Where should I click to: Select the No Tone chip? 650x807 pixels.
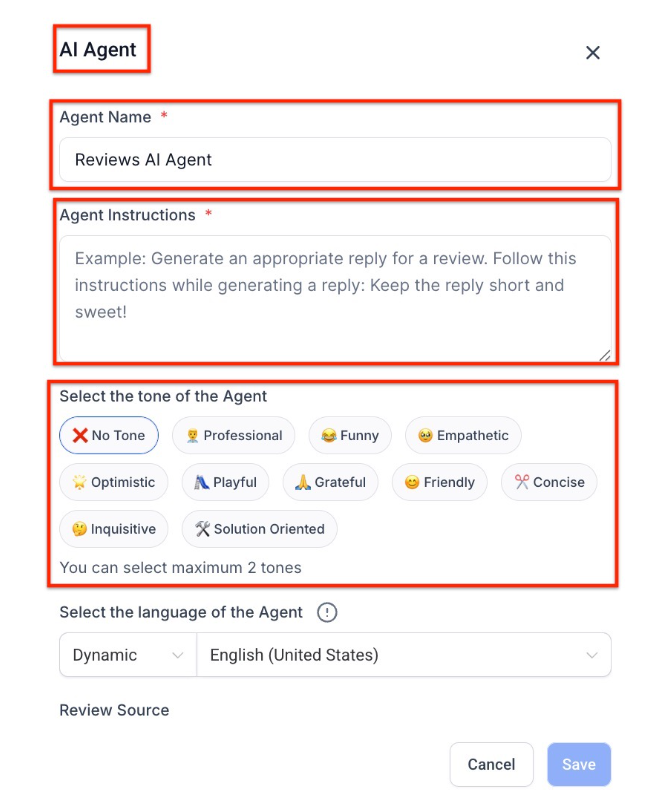109,436
